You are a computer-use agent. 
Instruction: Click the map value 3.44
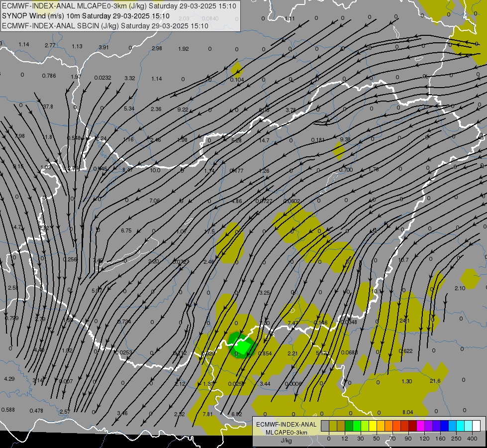[265, 384]
